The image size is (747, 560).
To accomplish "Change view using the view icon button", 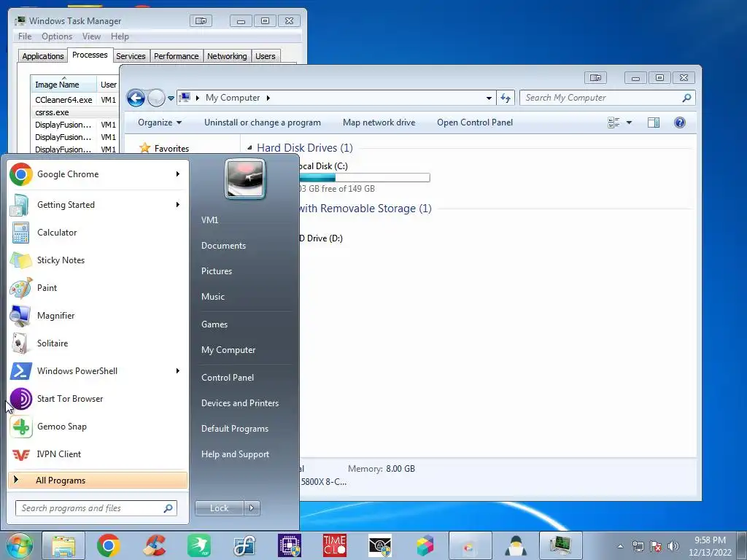I will [614, 122].
